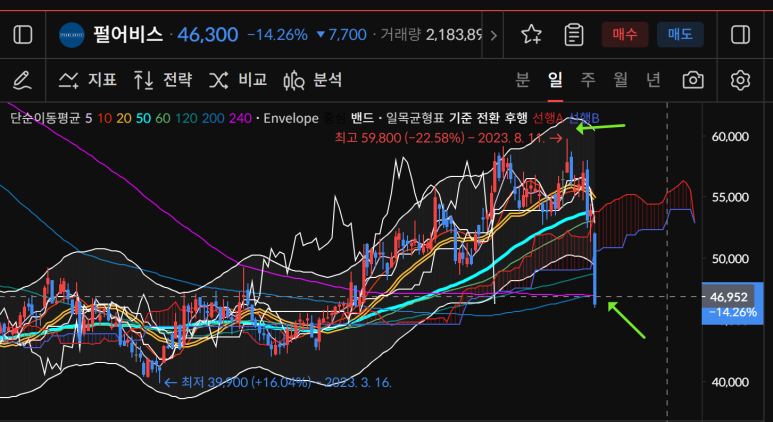Click the 60,000 price axis label
The image size is (773, 422).
[729, 136]
